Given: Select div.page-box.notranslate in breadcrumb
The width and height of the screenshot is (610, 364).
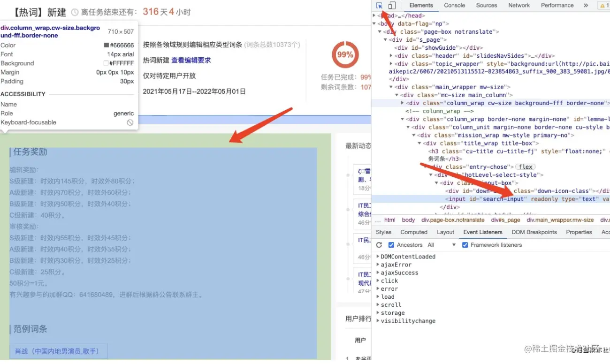Looking at the screenshot, I should [453, 220].
